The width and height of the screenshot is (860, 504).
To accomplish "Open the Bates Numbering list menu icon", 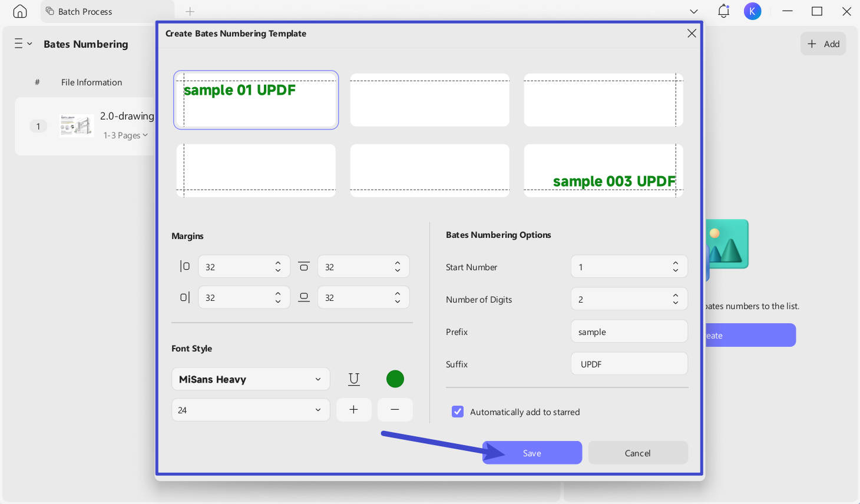I will point(23,44).
